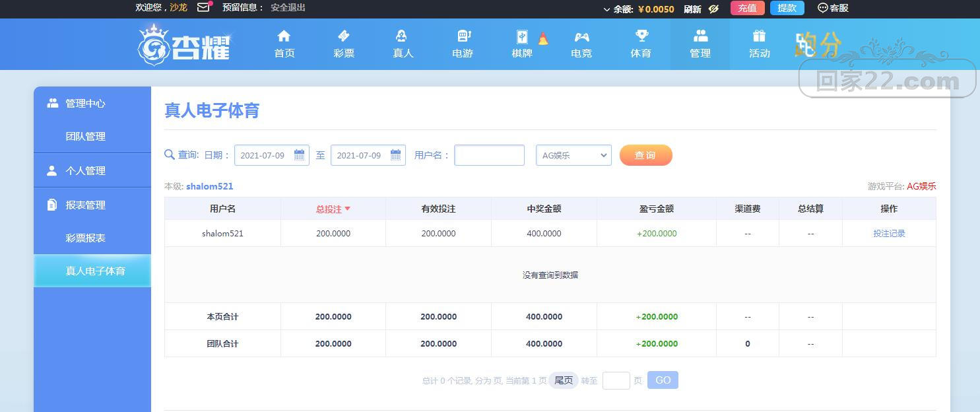Click 总结算 column header

[810, 209]
